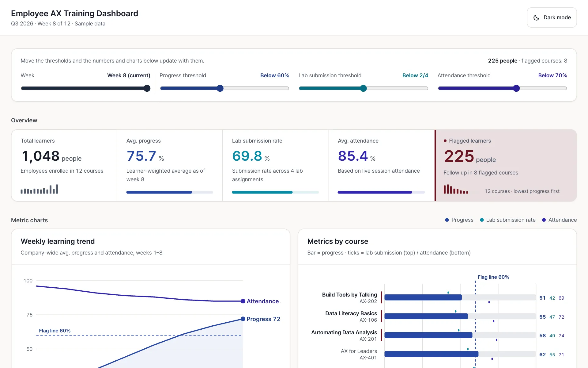This screenshot has width=588, height=368.
Task: Click the Total learners mini bar chart
Action: point(39,189)
